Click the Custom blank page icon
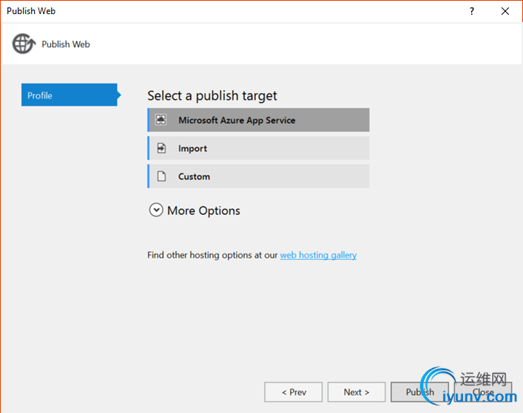 pyautogui.click(x=161, y=176)
